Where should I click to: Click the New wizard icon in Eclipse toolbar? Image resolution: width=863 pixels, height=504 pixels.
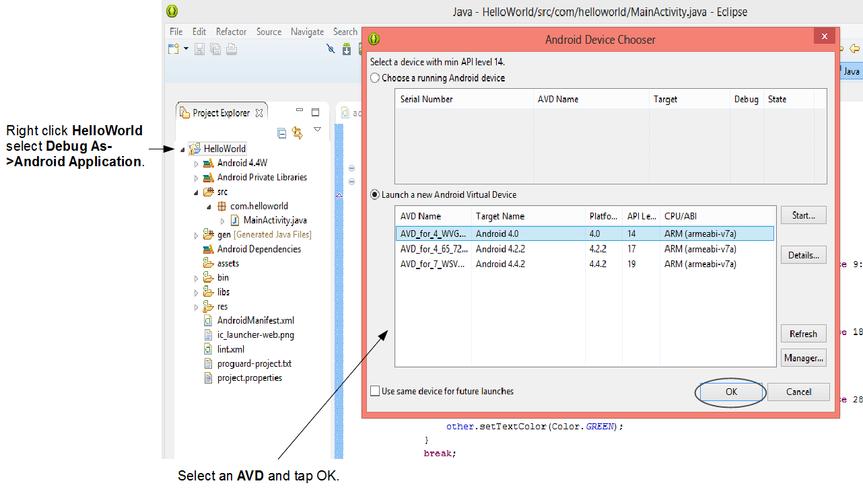[174, 48]
